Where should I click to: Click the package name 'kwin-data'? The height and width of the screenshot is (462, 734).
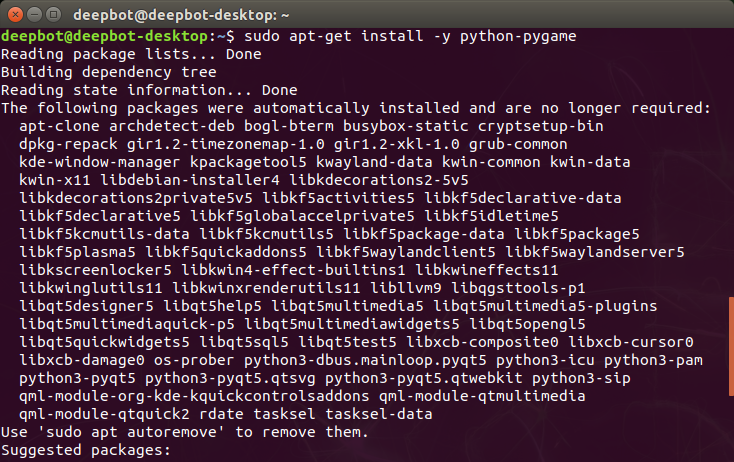[590, 162]
